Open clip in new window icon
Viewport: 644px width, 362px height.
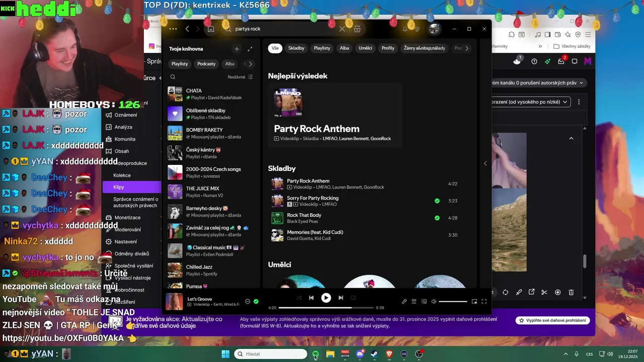click(x=532, y=292)
